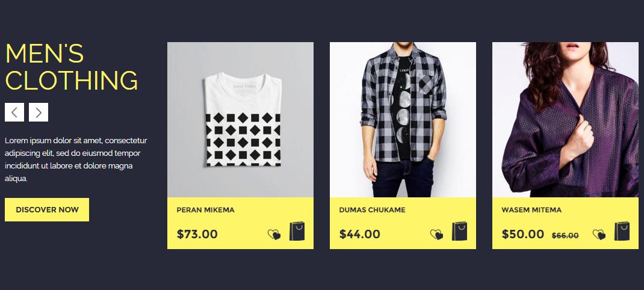
Task: Select the $44.00 price label
Action: [360, 234]
